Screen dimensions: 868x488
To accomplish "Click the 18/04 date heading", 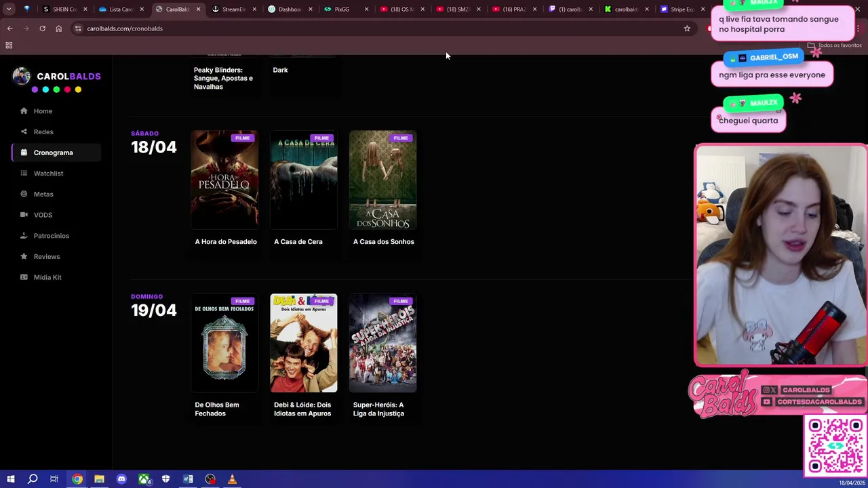I will pos(154,147).
